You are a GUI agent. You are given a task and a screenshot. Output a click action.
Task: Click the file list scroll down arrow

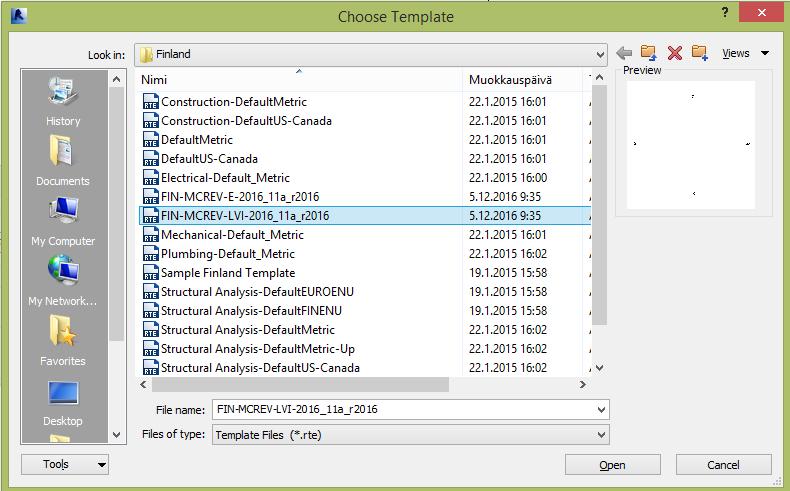point(600,368)
